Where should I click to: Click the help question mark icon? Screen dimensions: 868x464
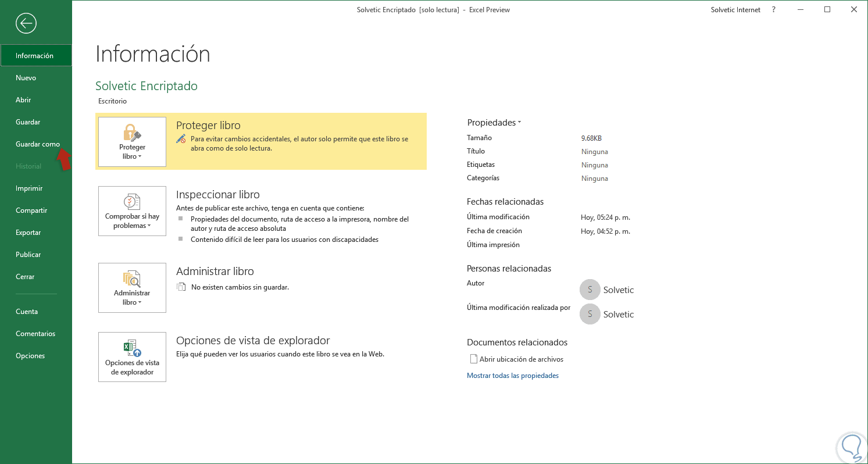[x=774, y=10]
